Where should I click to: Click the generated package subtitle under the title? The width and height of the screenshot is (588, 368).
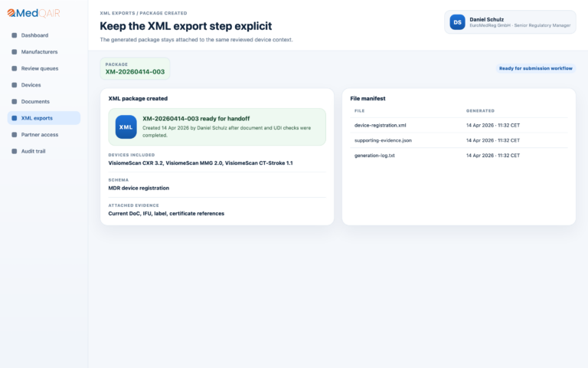click(x=196, y=39)
